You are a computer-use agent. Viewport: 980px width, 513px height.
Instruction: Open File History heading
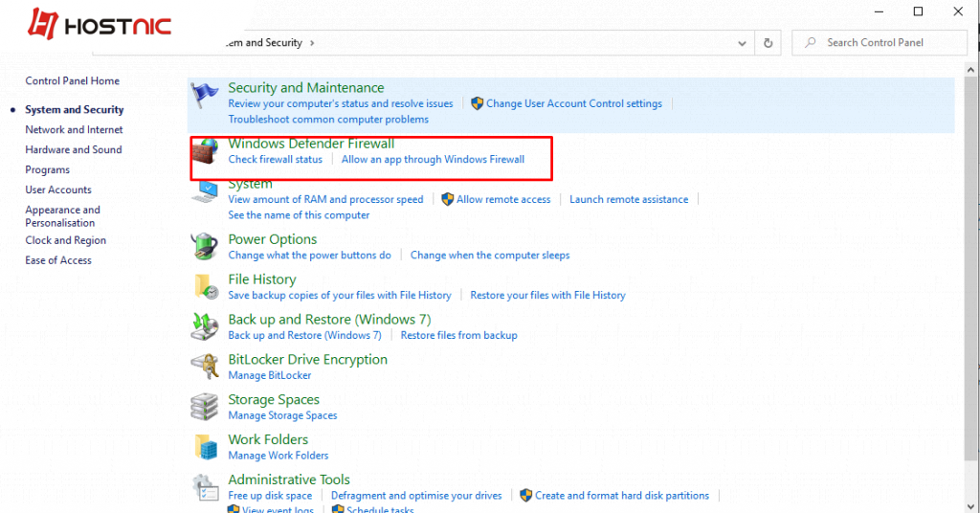click(262, 279)
